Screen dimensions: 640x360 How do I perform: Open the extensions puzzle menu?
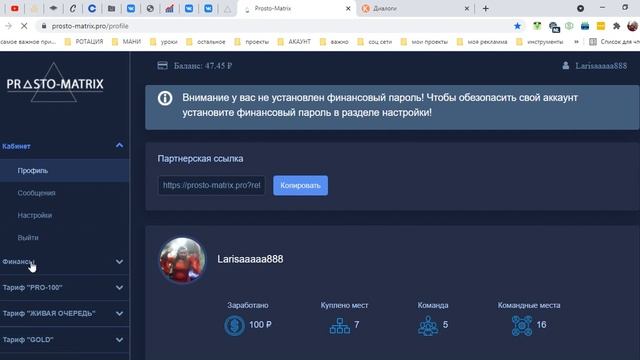pos(616,26)
